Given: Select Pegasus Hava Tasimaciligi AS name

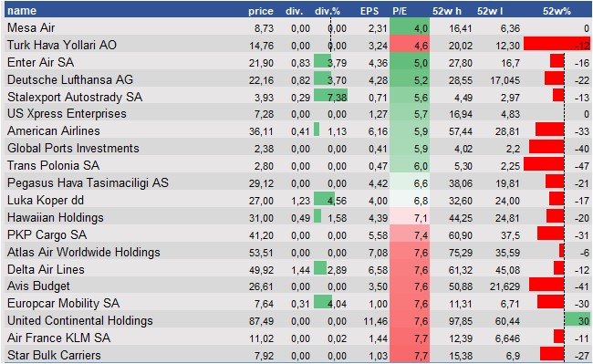Looking at the screenshot, I should point(88,183).
